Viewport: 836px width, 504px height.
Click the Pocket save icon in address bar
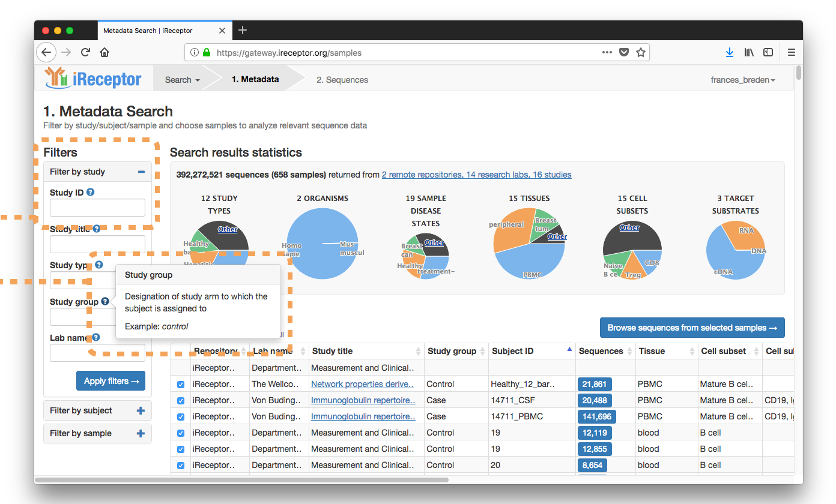[x=624, y=52]
